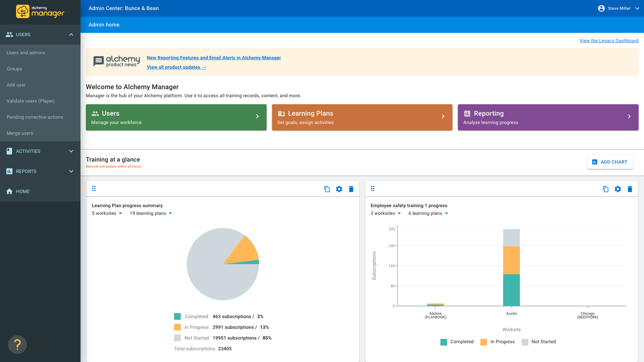Click the yellow help question mark icon

coord(17,345)
